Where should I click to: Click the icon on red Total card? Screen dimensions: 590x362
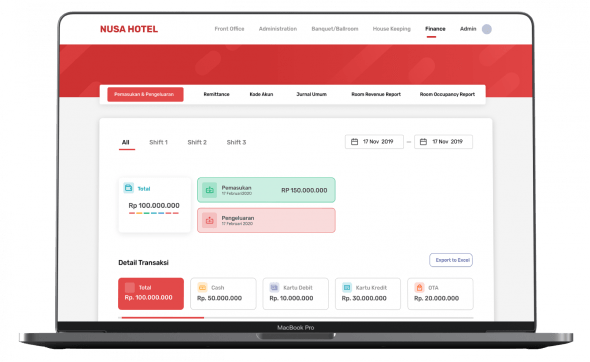pos(130,288)
